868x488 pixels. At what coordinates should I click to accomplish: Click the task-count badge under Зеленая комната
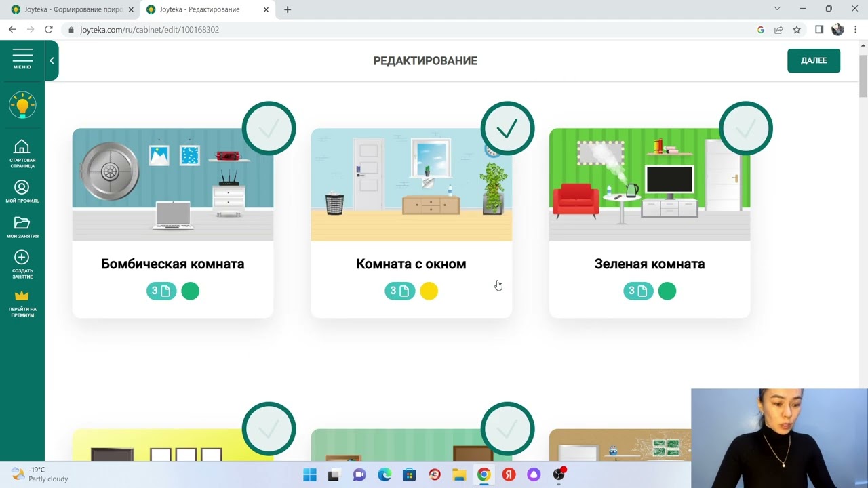point(639,291)
